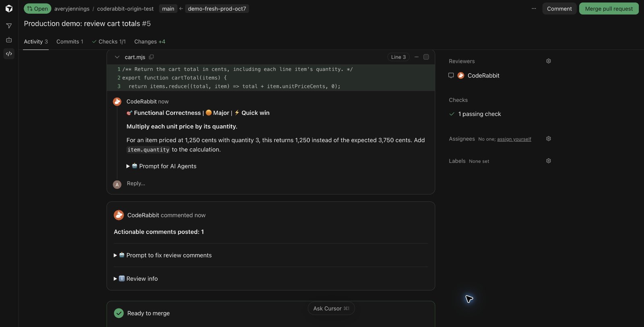Mark cart.mjs thread checkbox as resolved
This screenshot has height=327, width=644.
coord(426,57)
